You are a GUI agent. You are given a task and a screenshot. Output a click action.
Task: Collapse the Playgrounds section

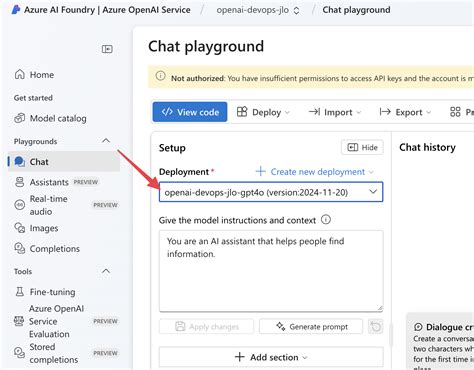(106, 141)
